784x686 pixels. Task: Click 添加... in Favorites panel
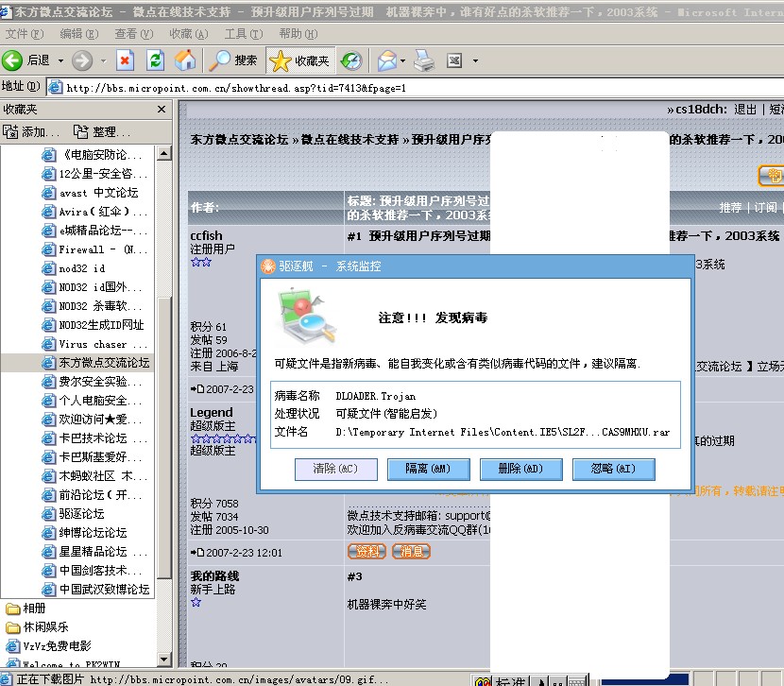[31, 132]
